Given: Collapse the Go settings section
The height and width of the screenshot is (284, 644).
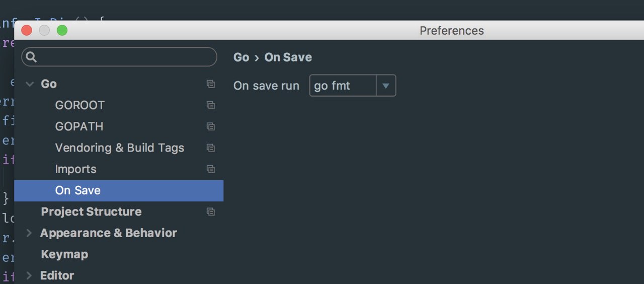Looking at the screenshot, I should 29,84.
